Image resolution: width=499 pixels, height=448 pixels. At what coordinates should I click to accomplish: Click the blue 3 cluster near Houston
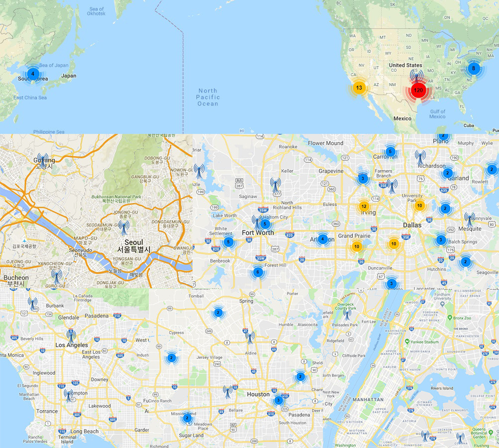tap(279, 400)
